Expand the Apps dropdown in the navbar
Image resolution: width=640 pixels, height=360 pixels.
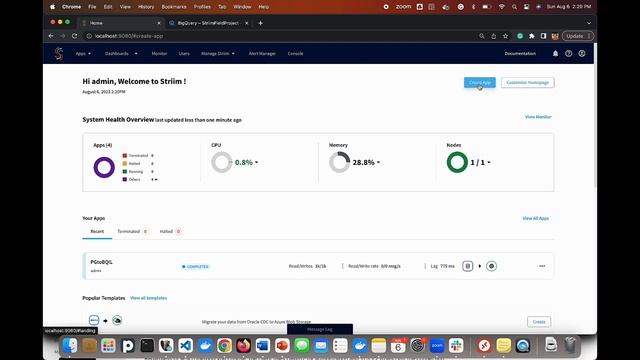[x=83, y=53]
